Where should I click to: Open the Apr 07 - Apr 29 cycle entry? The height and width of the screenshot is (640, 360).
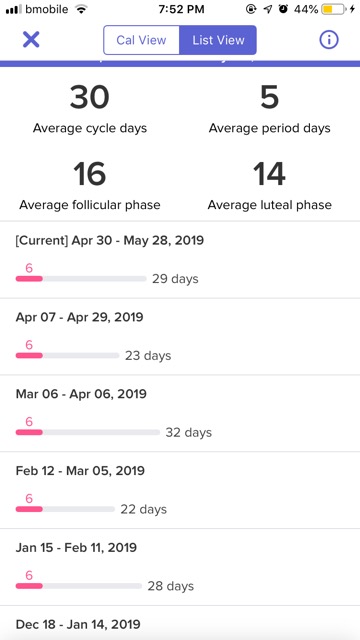180,337
